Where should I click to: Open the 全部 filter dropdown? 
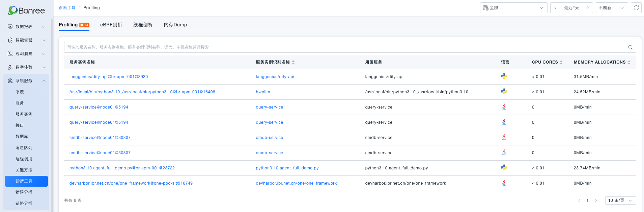pyautogui.click(x=513, y=8)
